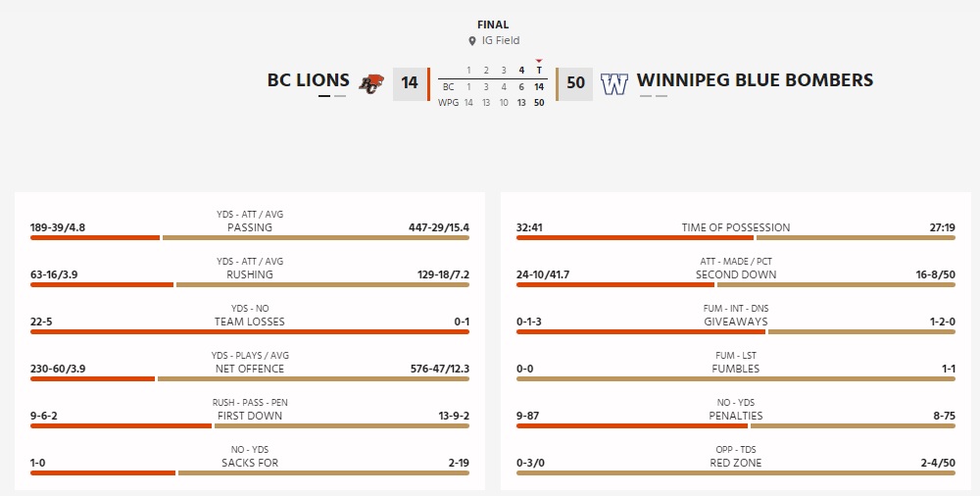This screenshot has height=496, width=980.
Task: Open the Winnipeg Blue Bombers team name link
Action: [755, 80]
